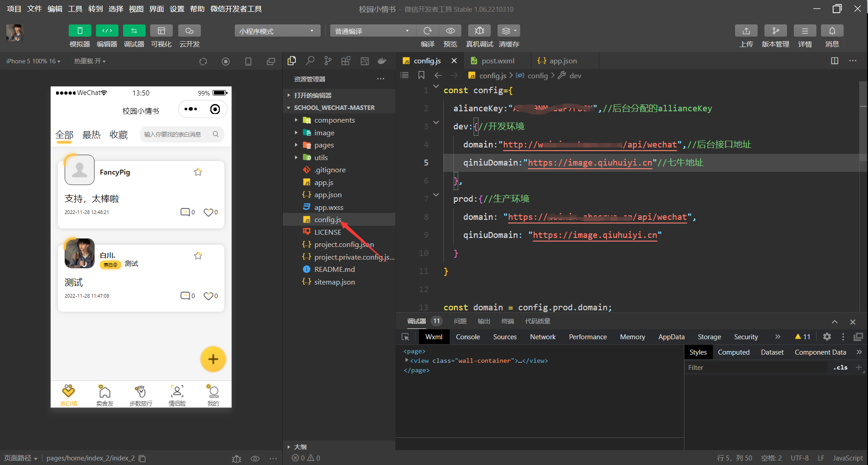Open the 我的 bottom tab

coord(213,395)
